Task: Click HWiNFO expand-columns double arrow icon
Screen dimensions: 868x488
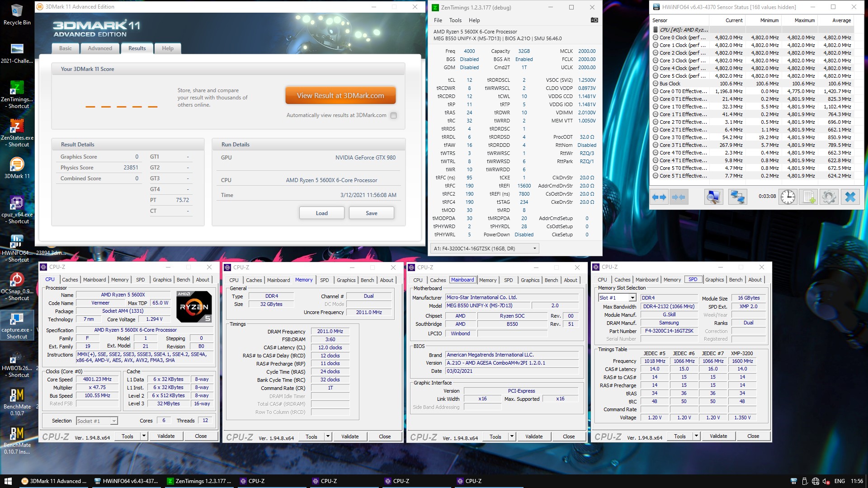Action: point(659,197)
